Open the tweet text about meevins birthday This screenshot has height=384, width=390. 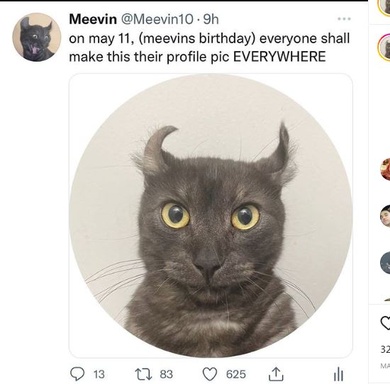click(x=209, y=48)
